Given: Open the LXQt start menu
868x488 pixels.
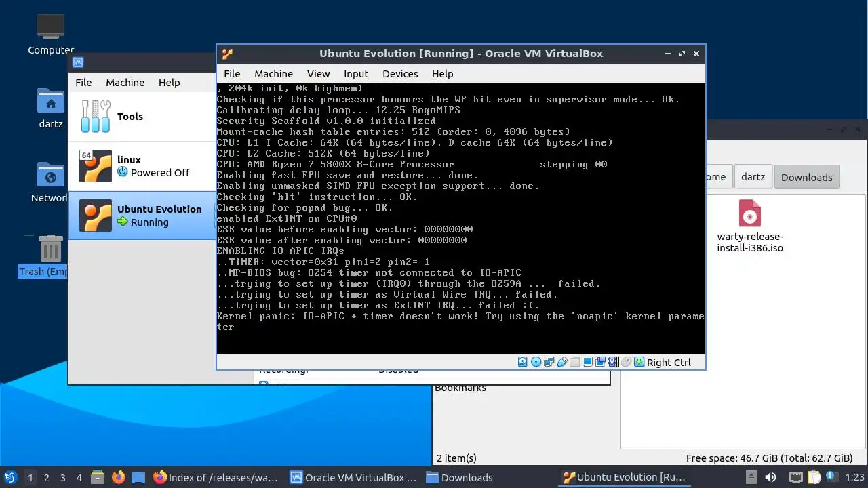Looking at the screenshot, I should [x=10, y=477].
